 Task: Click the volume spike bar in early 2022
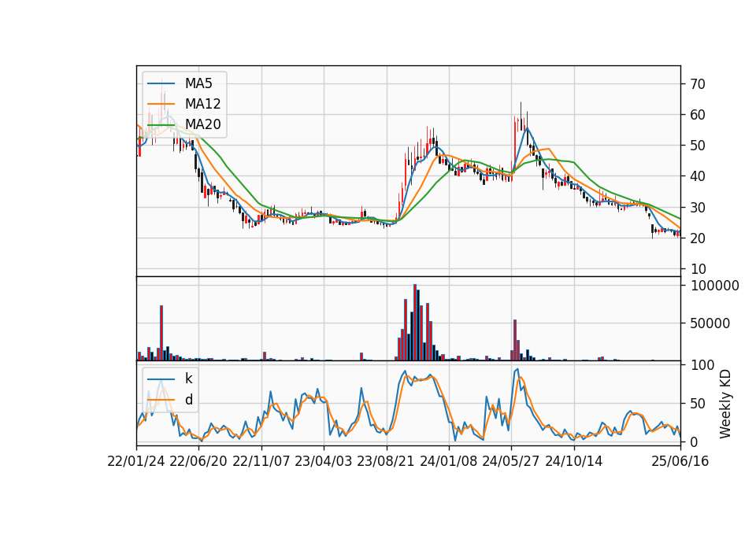click(x=161, y=333)
